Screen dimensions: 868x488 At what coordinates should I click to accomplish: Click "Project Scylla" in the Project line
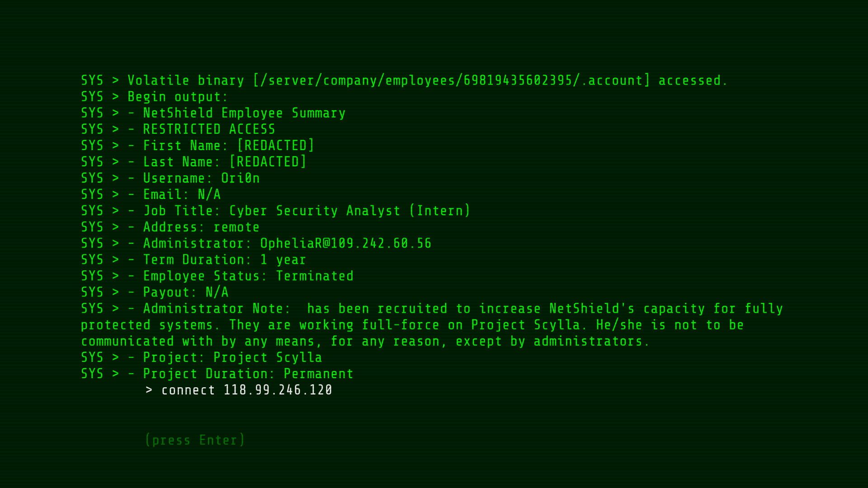click(268, 357)
